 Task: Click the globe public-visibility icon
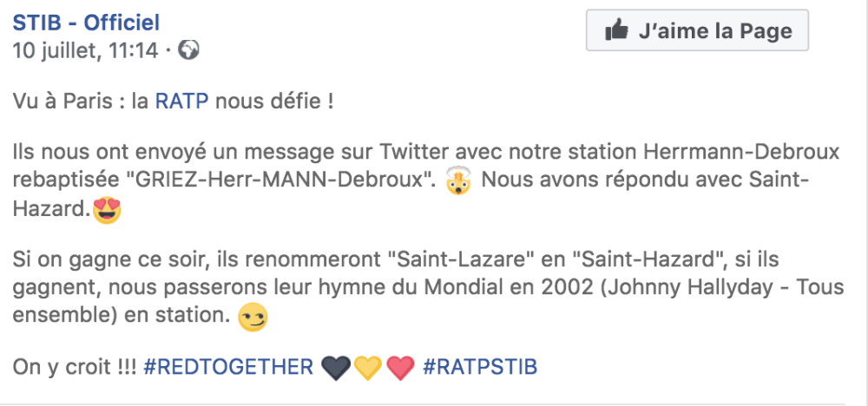point(188,50)
